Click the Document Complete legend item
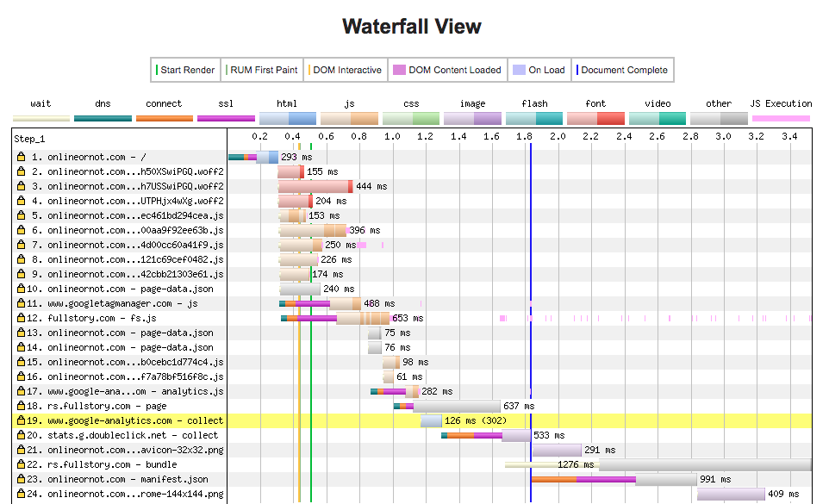 point(622,70)
